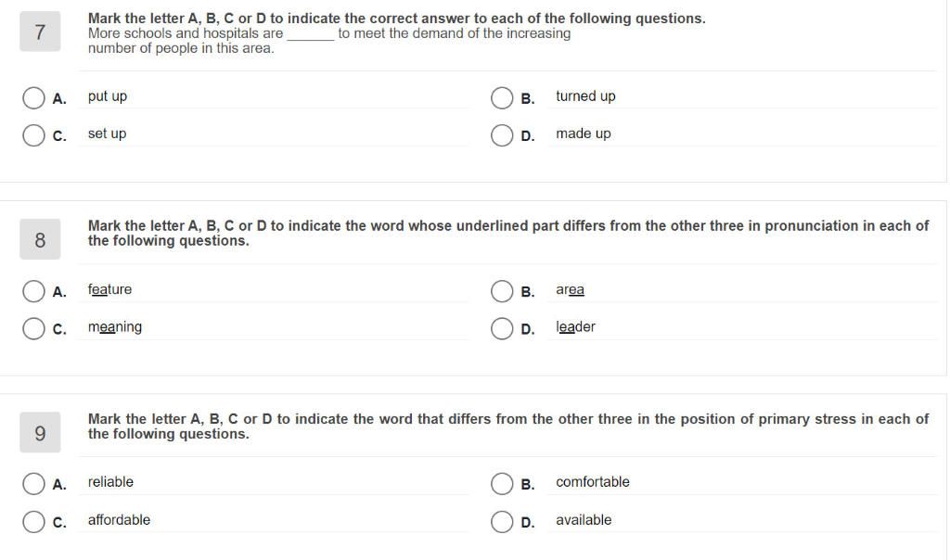The width and height of the screenshot is (950, 560).
Task: Choose option B 'turned up' radio button
Action: (x=502, y=98)
